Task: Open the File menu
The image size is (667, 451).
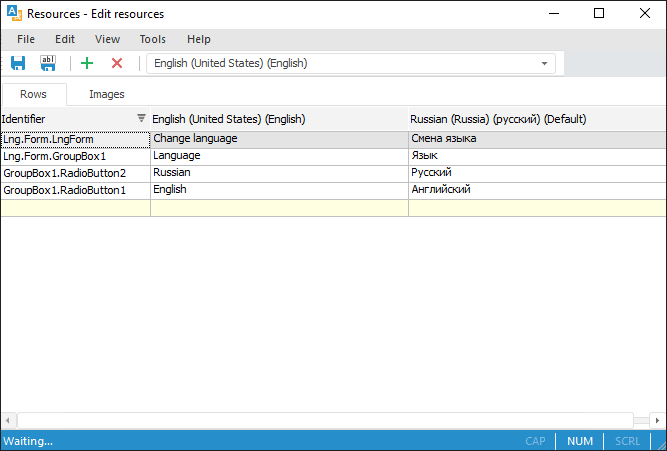Action: pyautogui.click(x=26, y=39)
